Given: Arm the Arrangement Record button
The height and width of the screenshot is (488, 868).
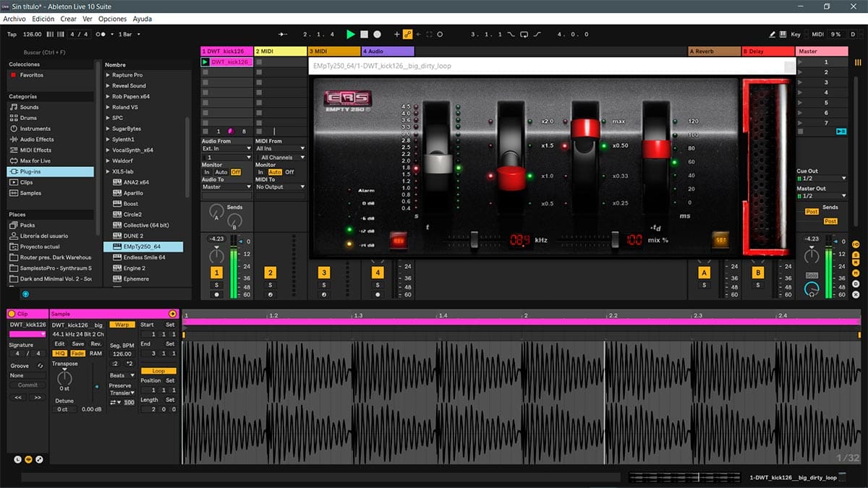Looking at the screenshot, I should [x=377, y=34].
